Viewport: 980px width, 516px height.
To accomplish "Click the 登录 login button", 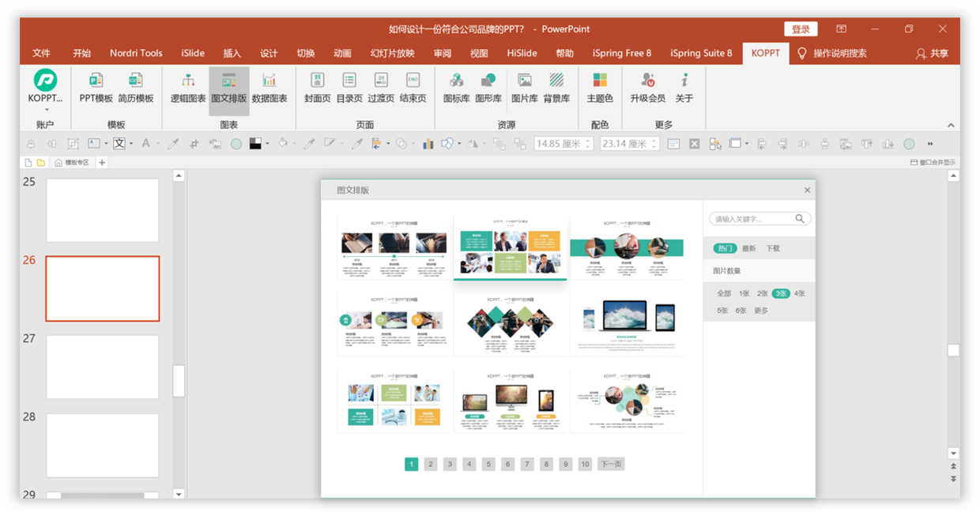I will coord(801,29).
